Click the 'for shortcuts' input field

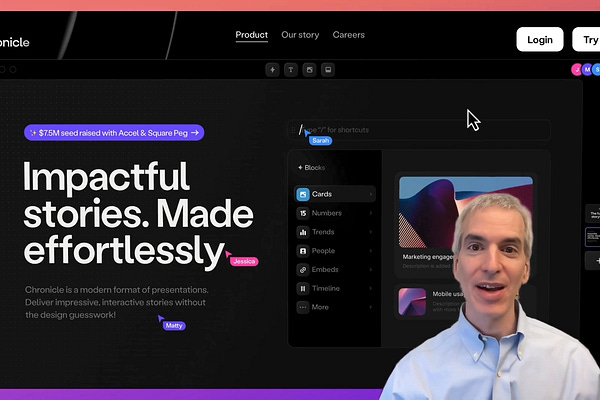click(419, 130)
